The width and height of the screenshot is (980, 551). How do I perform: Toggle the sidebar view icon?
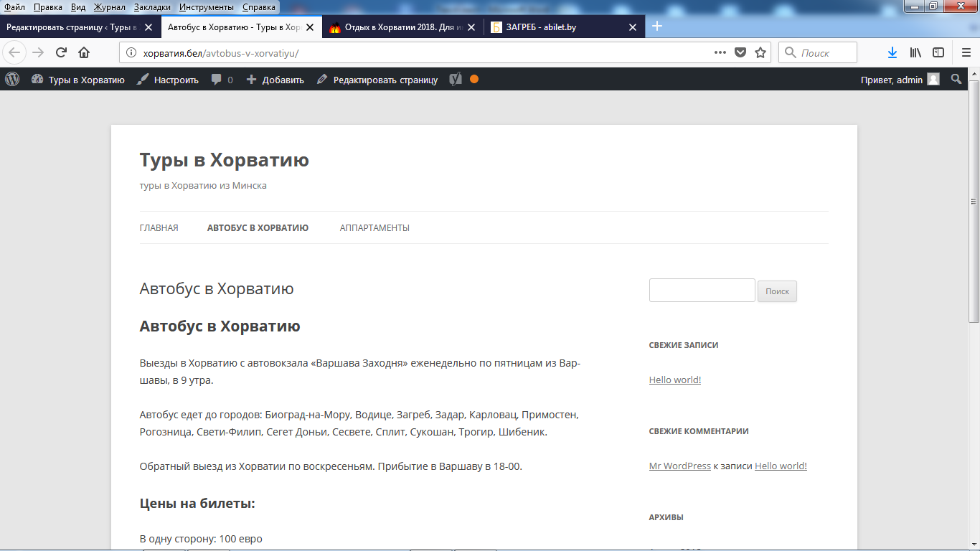[938, 52]
